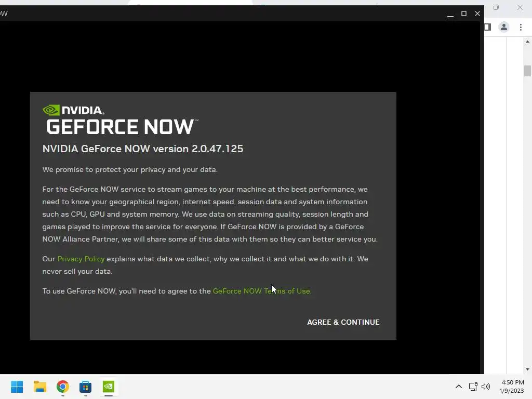Close the GeForce NOW window
Viewport: 532px width, 399px height.
tap(477, 14)
